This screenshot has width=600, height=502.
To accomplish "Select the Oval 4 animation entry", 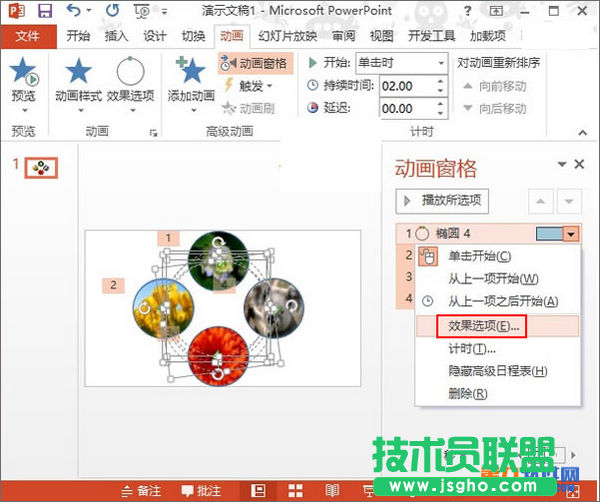I will pos(488,233).
